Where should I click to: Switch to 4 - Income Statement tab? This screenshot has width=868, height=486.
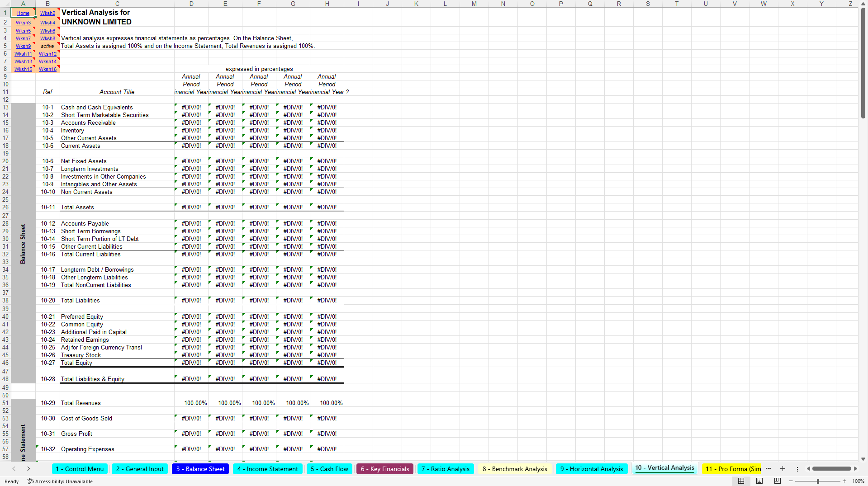[268, 469]
